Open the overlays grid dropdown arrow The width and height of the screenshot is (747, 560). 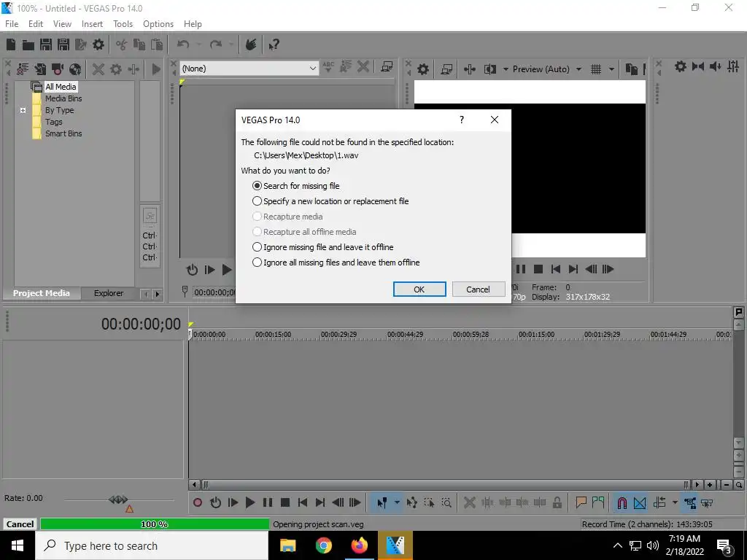[x=612, y=69]
